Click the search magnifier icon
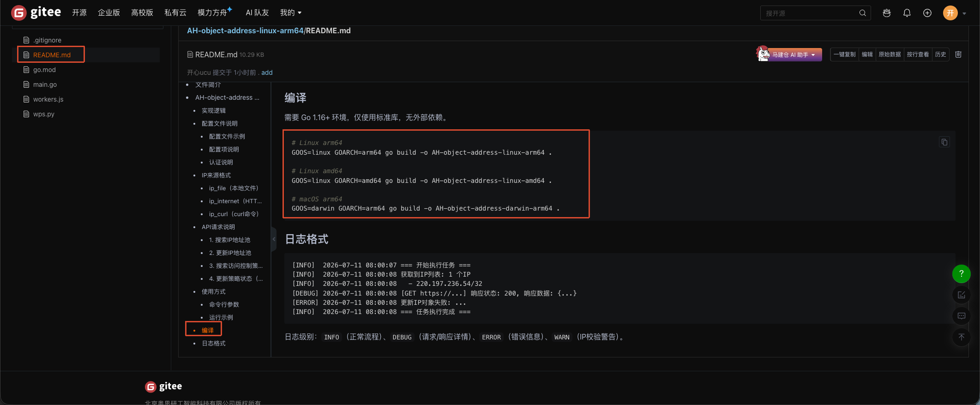The image size is (980, 405). click(862, 13)
